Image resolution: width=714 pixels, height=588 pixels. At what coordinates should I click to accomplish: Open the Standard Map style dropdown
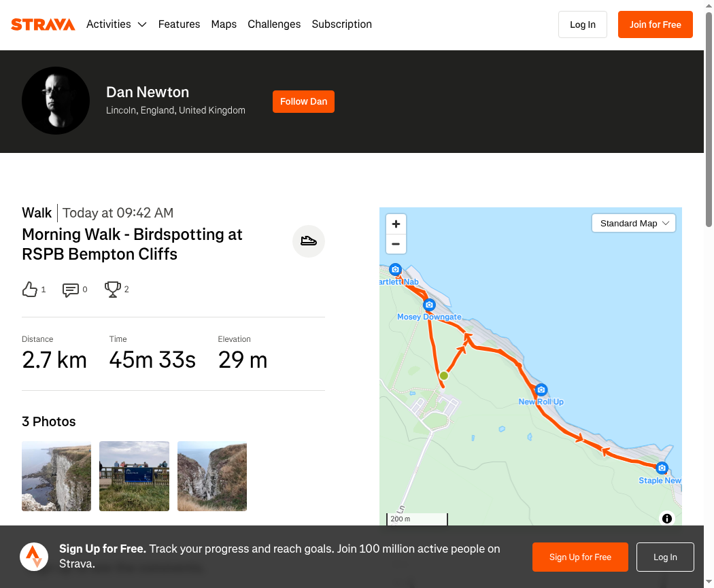(634, 224)
